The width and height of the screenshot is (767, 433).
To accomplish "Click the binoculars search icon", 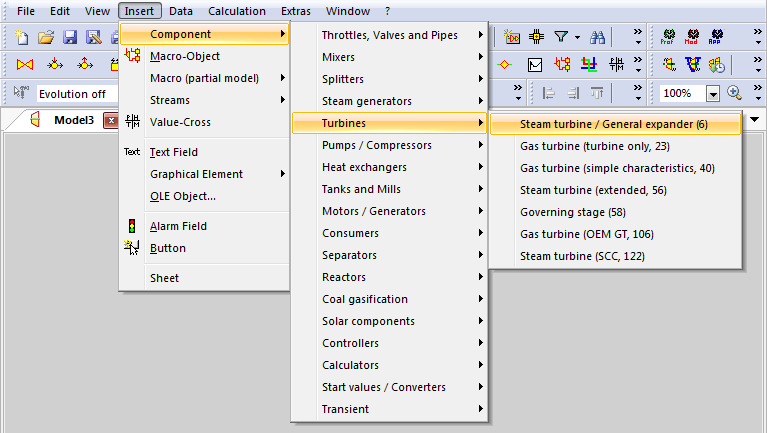I will (x=597, y=37).
